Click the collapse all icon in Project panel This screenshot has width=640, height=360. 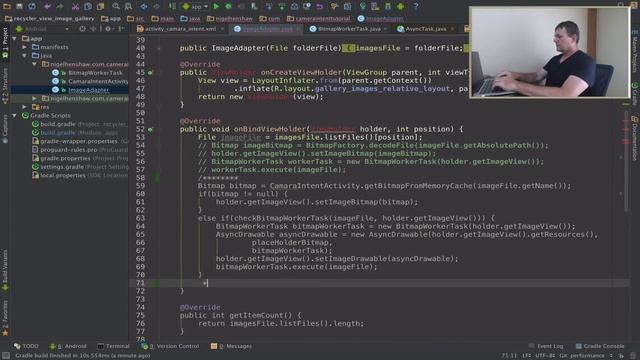pos(93,29)
